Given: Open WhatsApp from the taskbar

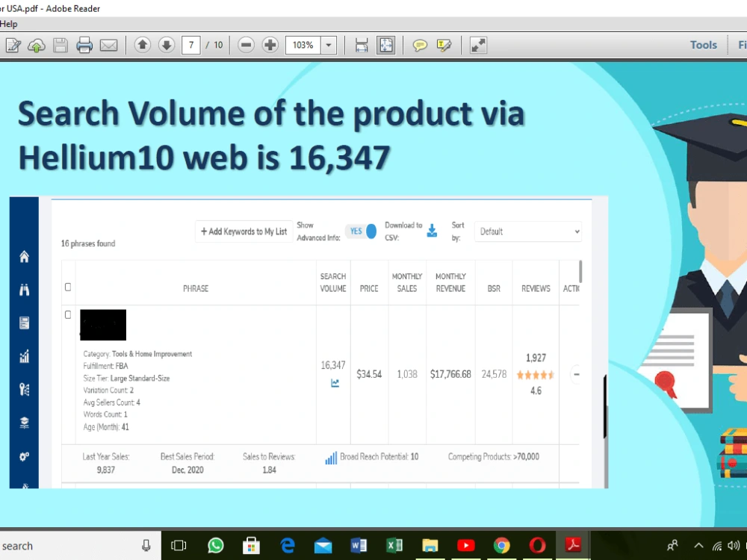Looking at the screenshot, I should tap(216, 545).
